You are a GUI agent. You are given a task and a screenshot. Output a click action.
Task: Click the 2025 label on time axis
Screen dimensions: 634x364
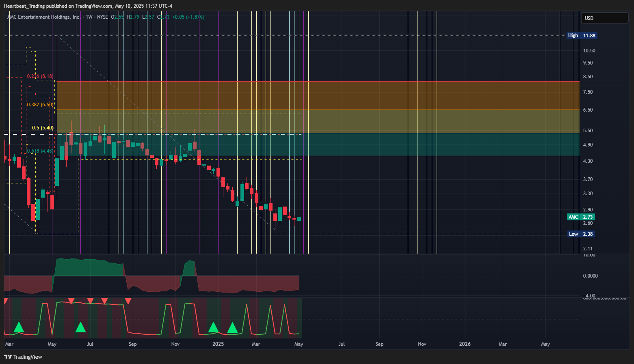tap(218, 344)
